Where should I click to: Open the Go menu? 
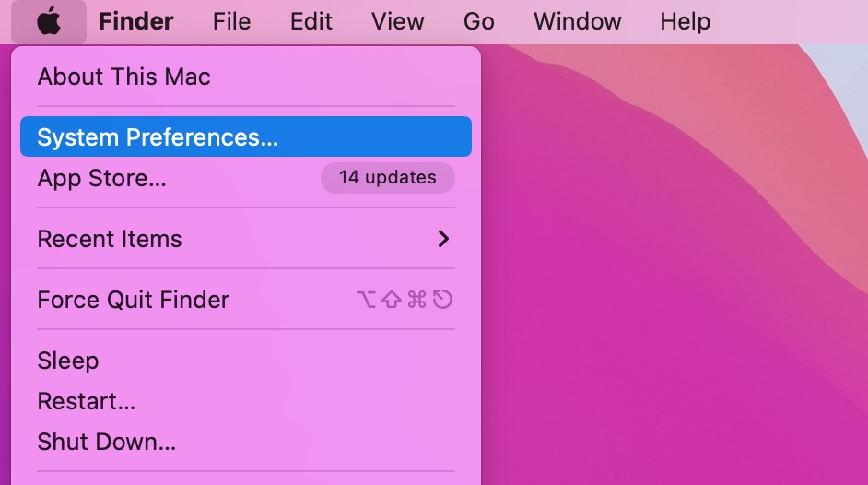coord(478,21)
